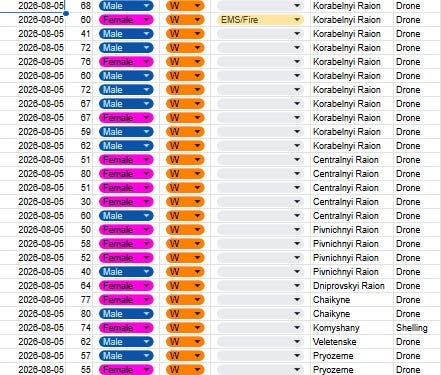Screen dimensions: 441x375
Task: Open the Female dropdown in the Dniprovskyi Raion row
Action: [x=126, y=286]
